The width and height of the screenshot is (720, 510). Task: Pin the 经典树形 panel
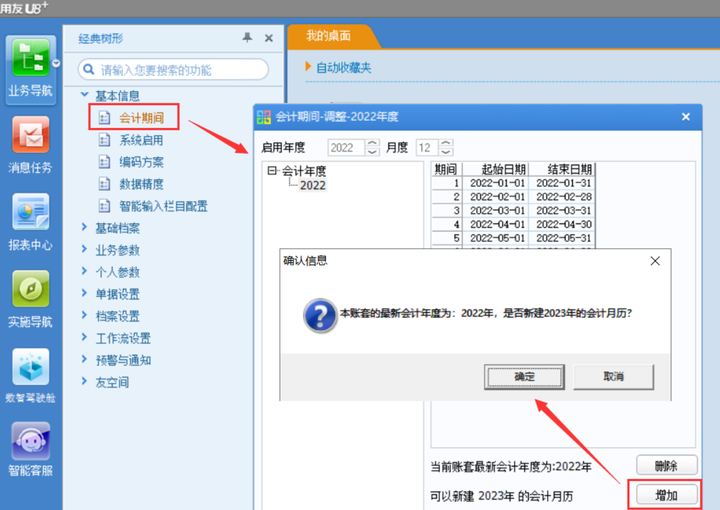point(247,38)
